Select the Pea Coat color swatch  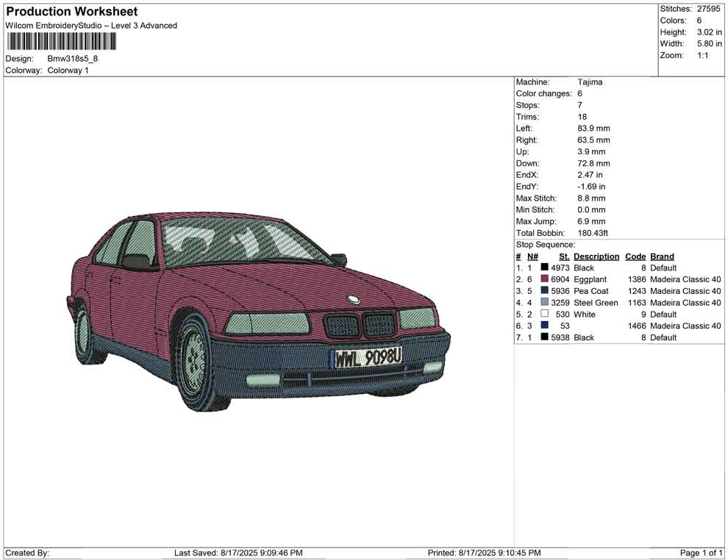point(544,291)
